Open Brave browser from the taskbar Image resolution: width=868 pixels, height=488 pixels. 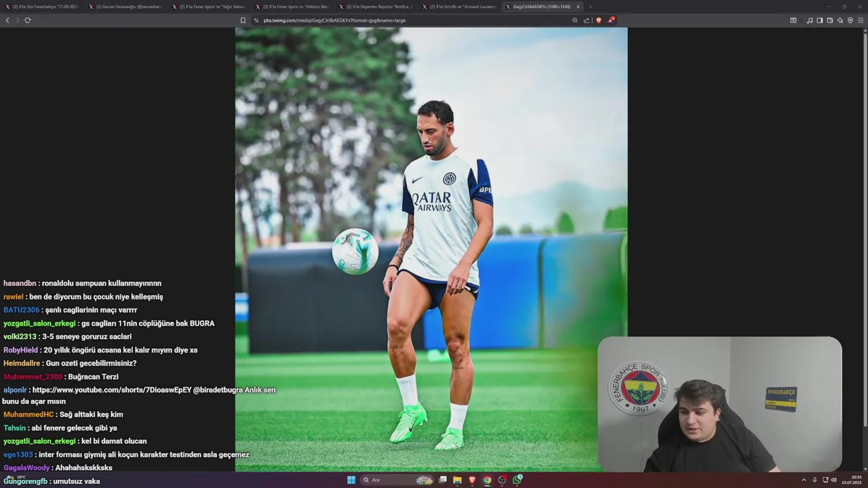[x=472, y=480]
